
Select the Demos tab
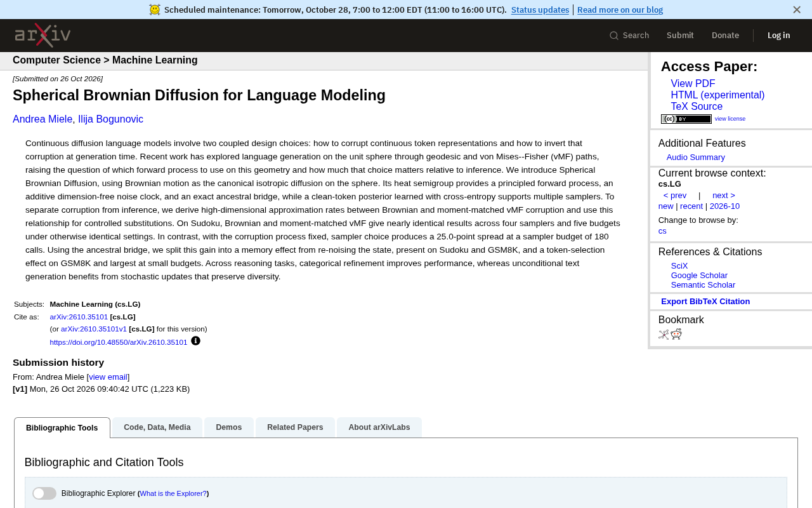coord(229,427)
